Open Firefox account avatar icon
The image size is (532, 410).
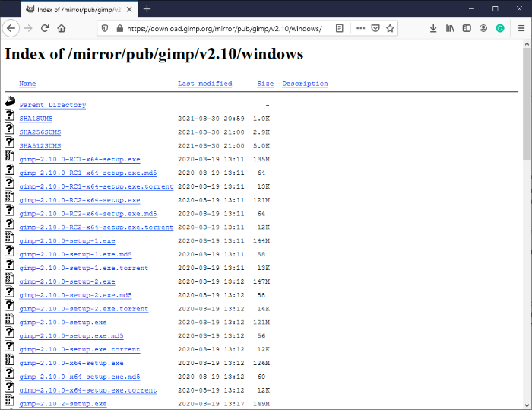point(483,28)
